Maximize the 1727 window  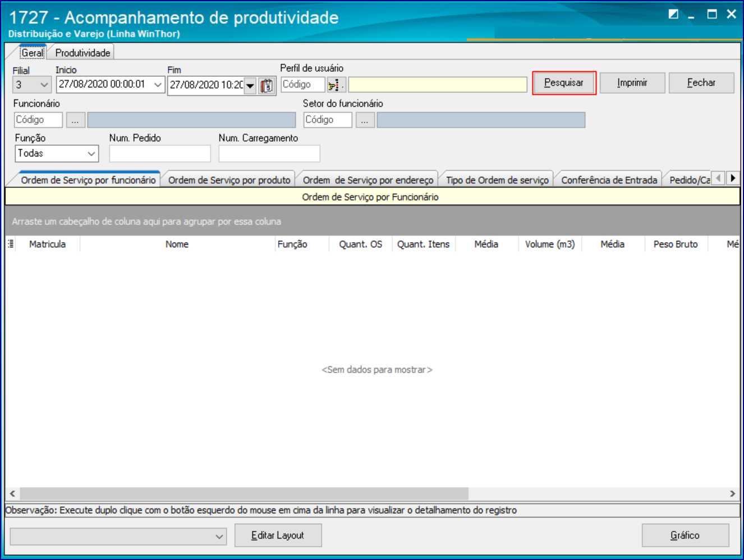712,15
